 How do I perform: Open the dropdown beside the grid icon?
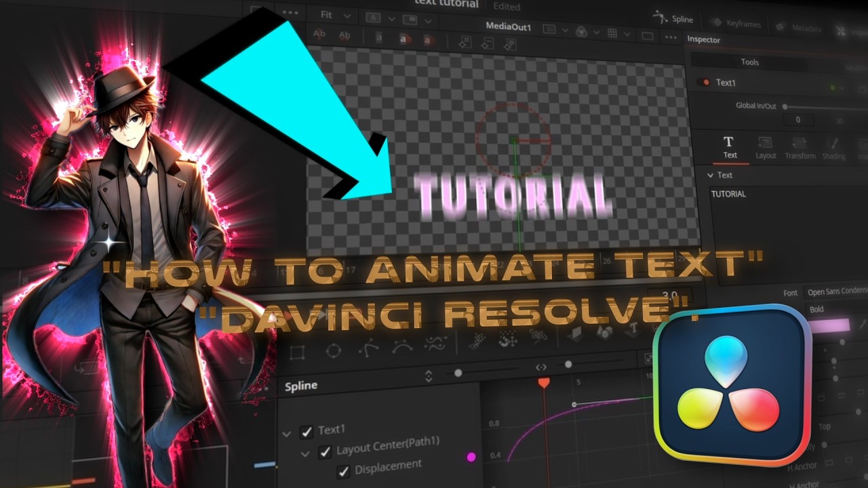pyautogui.click(x=627, y=34)
